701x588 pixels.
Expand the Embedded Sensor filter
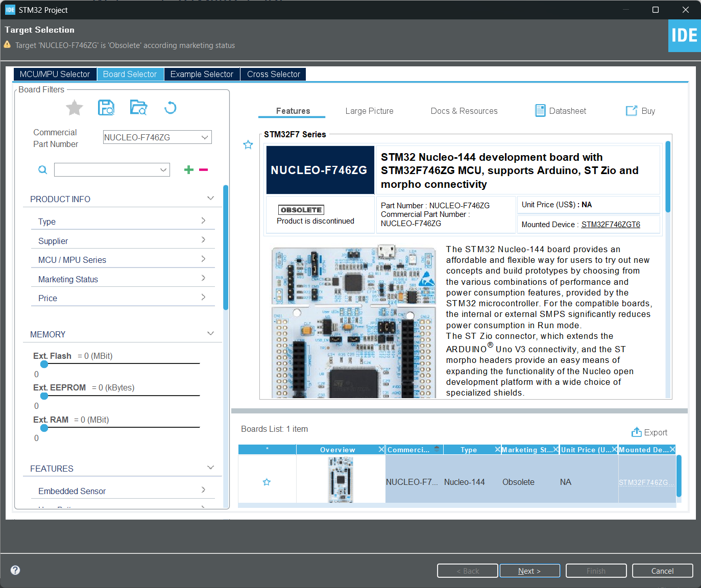point(203,490)
